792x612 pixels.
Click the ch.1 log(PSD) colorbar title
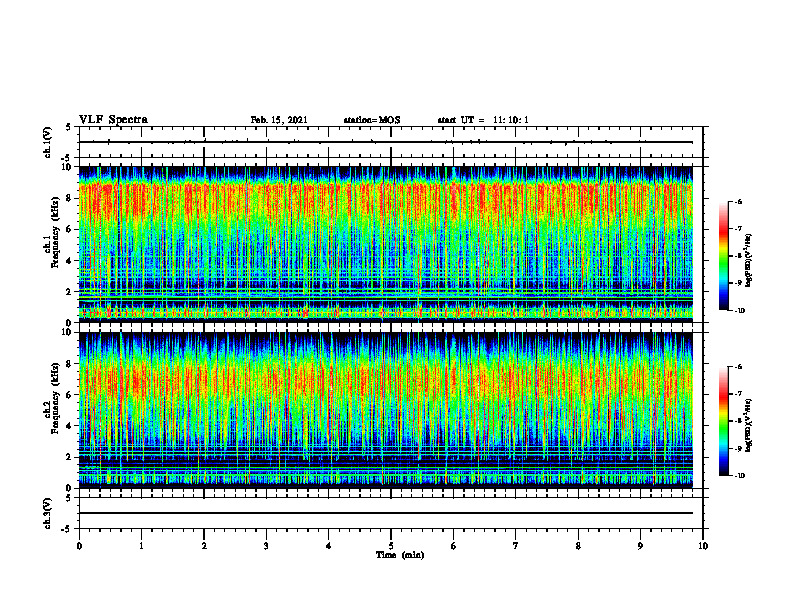click(750, 261)
